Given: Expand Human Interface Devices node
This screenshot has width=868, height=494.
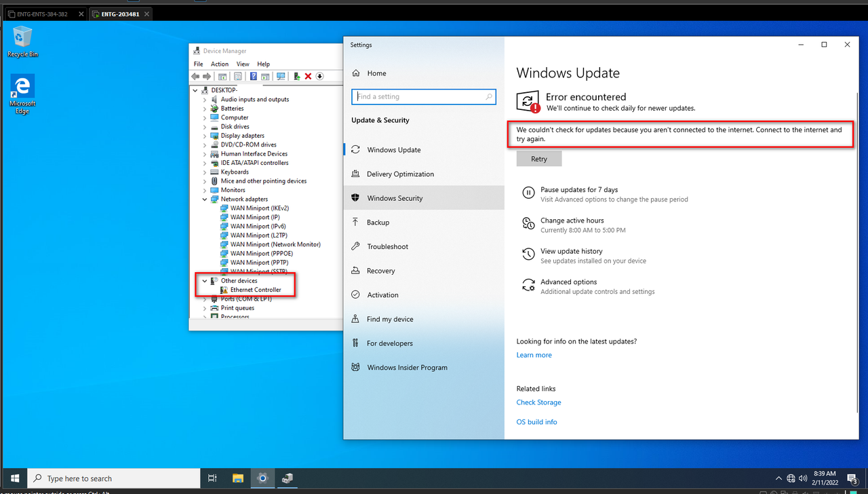Looking at the screenshot, I should [205, 154].
